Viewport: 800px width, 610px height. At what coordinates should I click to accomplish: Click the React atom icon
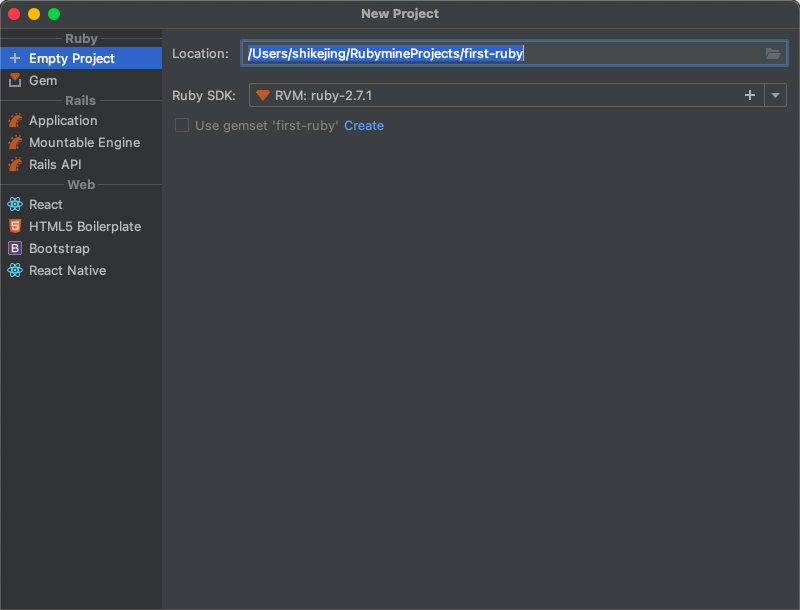click(x=15, y=204)
